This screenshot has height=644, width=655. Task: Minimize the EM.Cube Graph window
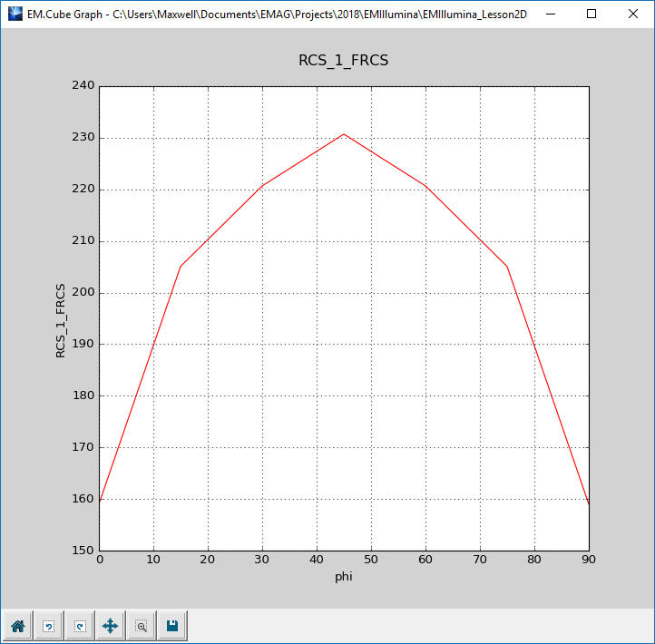pos(549,15)
